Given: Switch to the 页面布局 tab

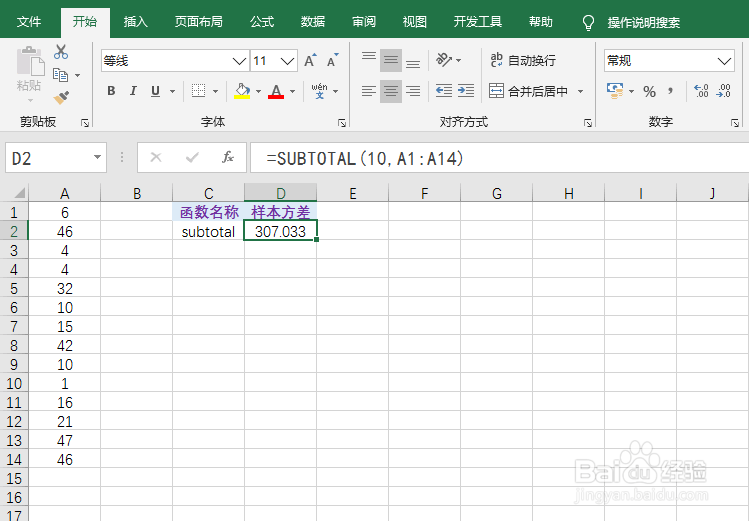Looking at the screenshot, I should tap(198, 22).
